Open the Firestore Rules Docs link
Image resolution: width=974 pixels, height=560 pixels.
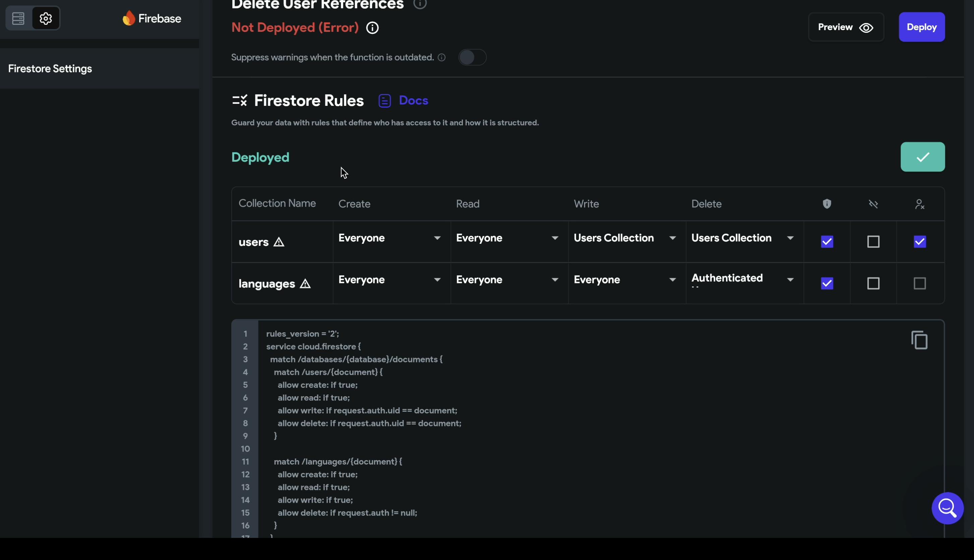point(413,100)
